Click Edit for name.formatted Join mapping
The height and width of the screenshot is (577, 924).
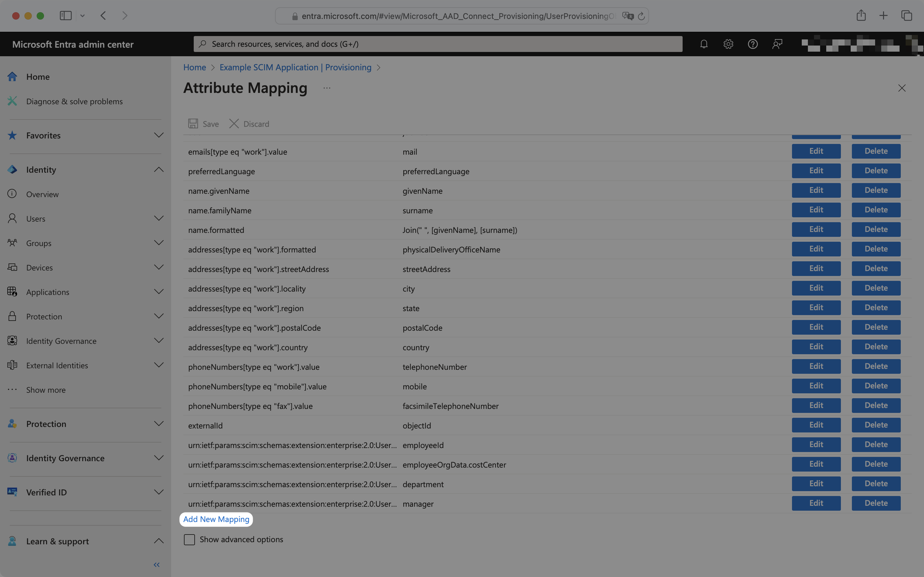[816, 229]
